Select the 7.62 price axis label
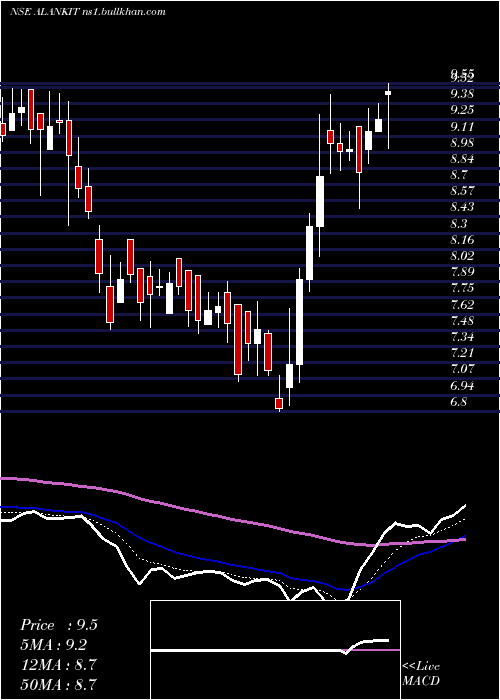The image size is (500, 700). coord(462,305)
